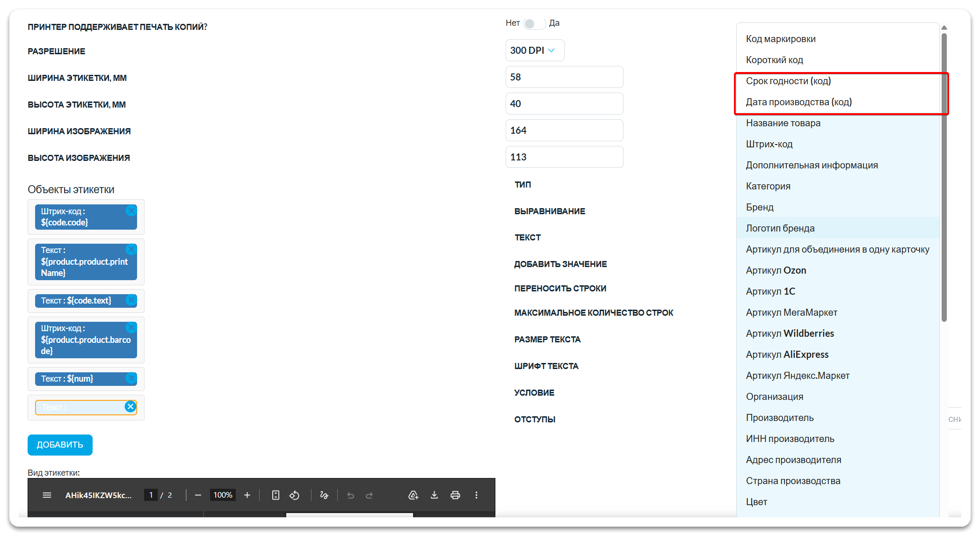980x536 pixels.
Task: Pick Артикул Ozon option
Action: [x=838, y=270]
